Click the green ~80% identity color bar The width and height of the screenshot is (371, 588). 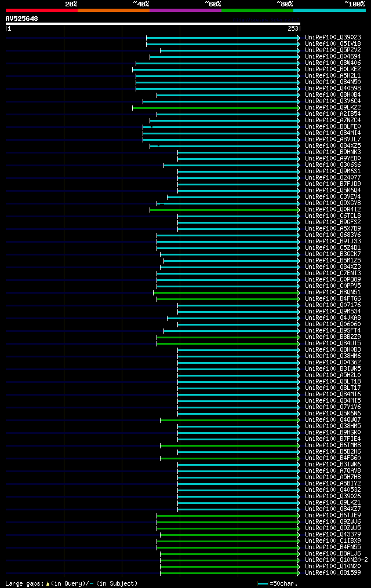tap(257, 10)
